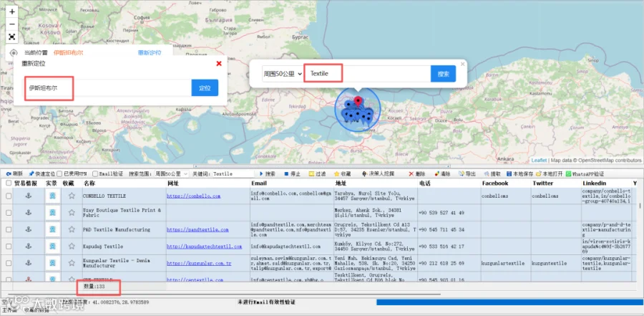The image size is (644, 316).
Task: Click the 刷新 refresh toolbar button
Action: (x=14, y=174)
